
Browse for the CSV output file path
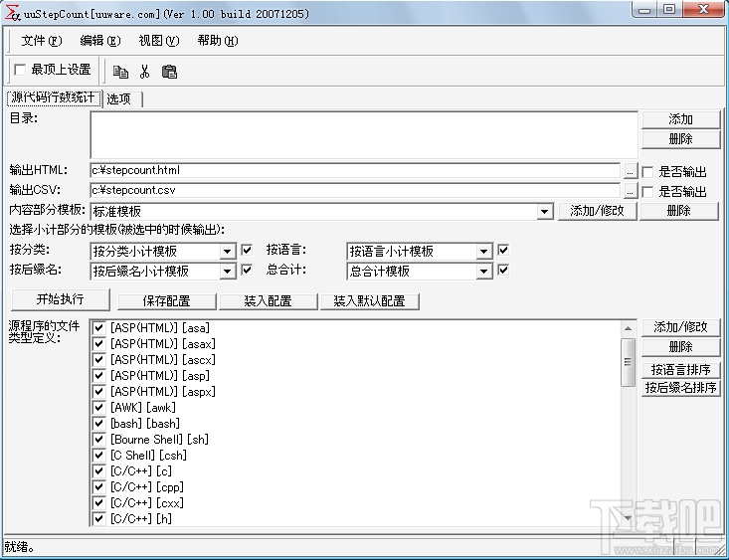click(x=630, y=191)
